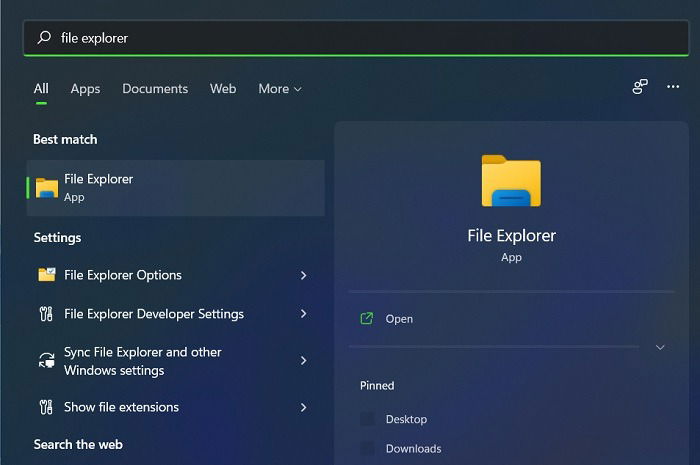Click the green Open launch icon

pos(367,319)
